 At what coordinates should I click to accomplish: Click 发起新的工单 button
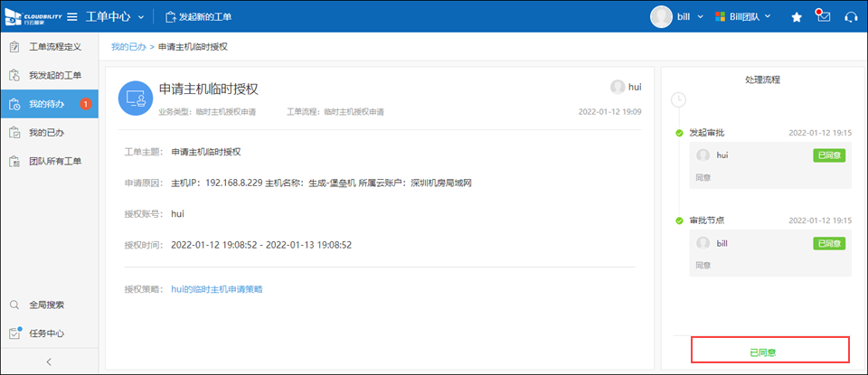click(198, 17)
